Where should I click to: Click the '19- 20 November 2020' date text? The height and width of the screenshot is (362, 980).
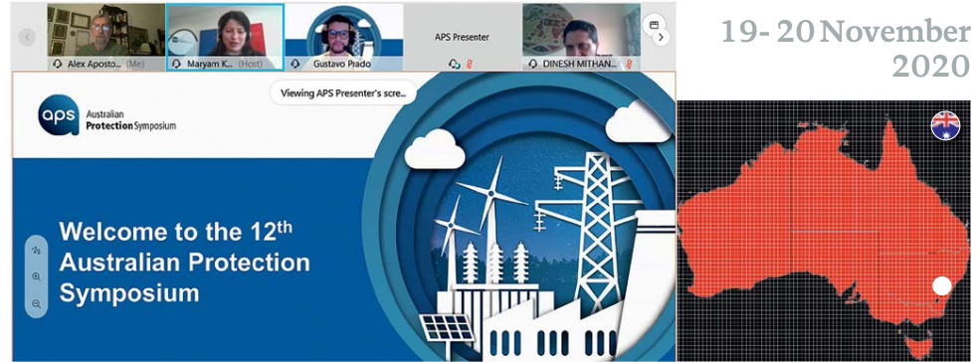(845, 48)
